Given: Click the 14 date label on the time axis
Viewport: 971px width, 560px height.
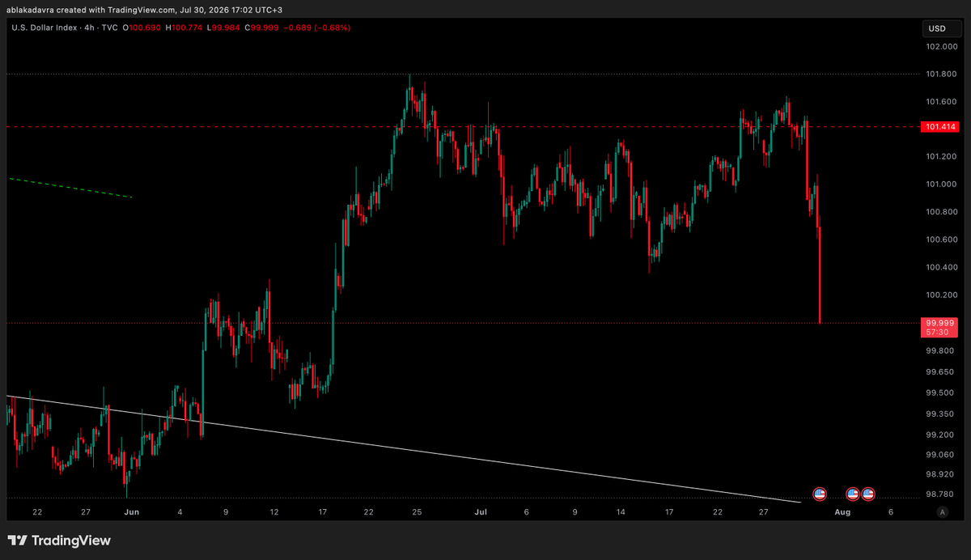Looking at the screenshot, I should coord(621,512).
